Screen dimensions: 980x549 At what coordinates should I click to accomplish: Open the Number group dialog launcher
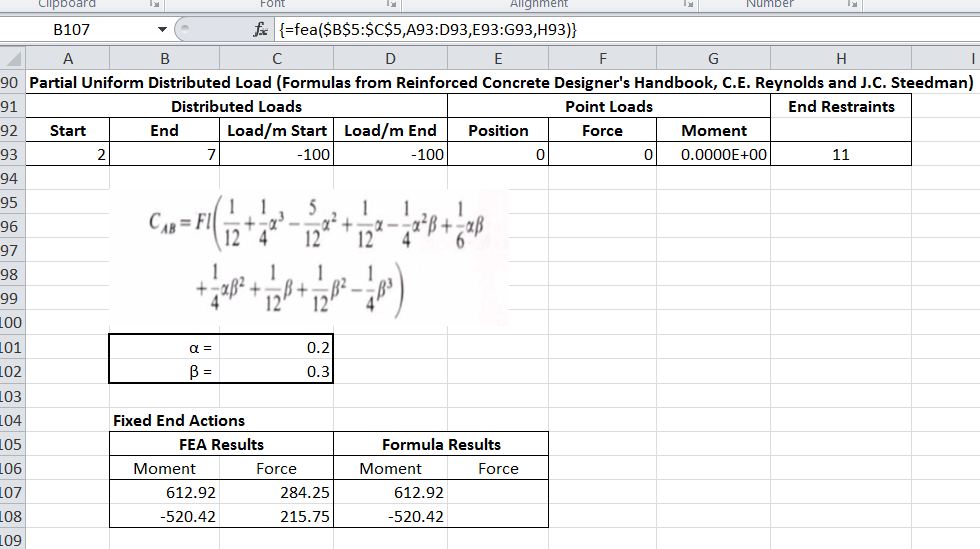tap(855, 5)
